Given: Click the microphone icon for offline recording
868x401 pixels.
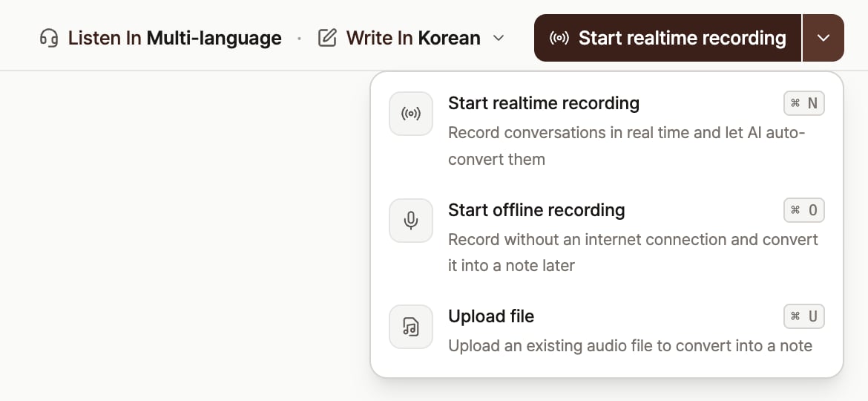Looking at the screenshot, I should (411, 221).
